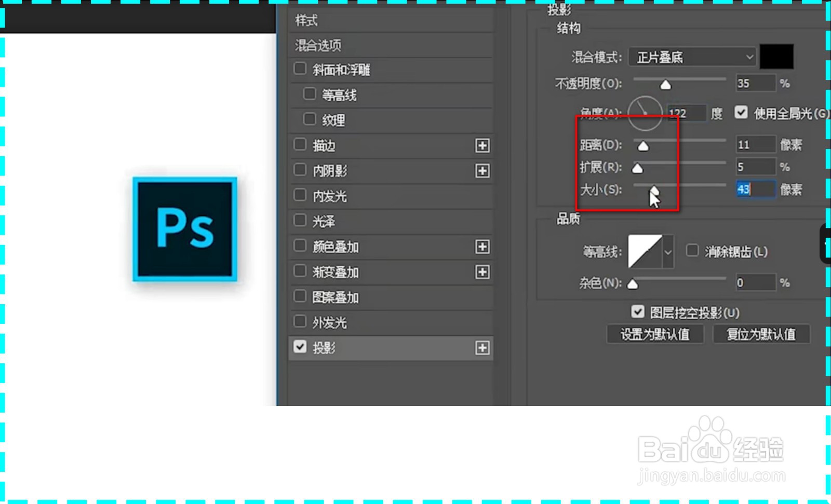Select 混合选项 in the styles list
The image size is (831, 504).
coord(318,46)
